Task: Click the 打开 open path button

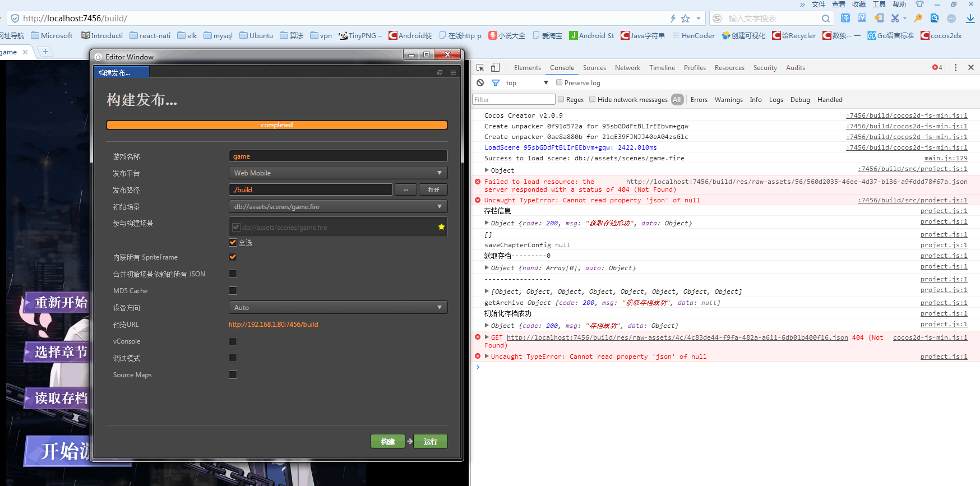Action: click(433, 189)
